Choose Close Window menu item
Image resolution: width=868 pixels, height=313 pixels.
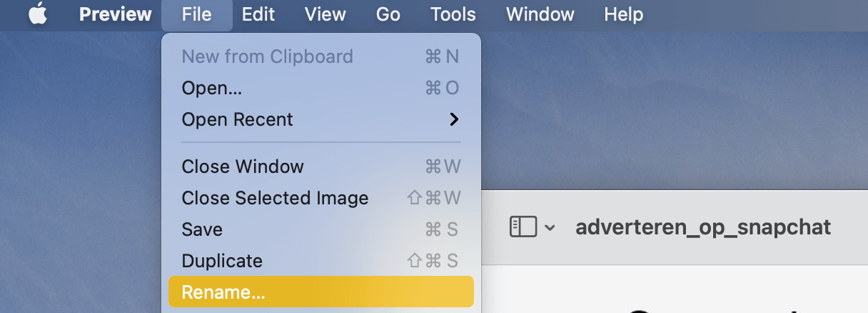[x=321, y=167]
